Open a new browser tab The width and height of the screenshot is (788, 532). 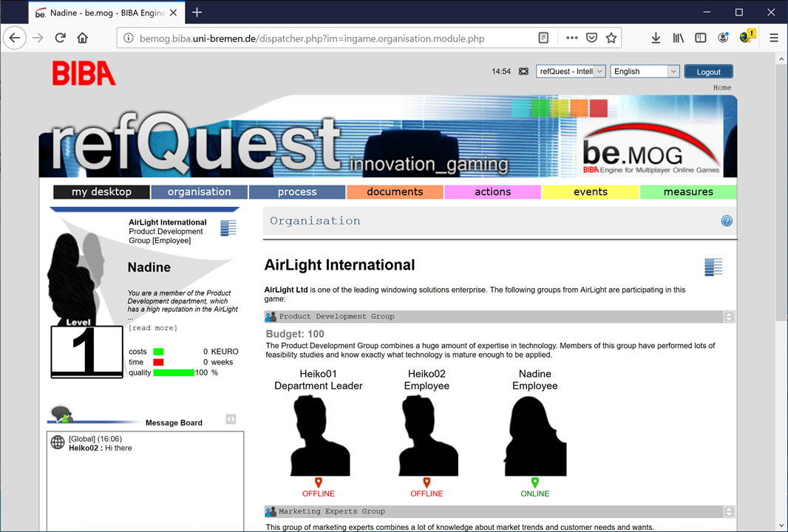tap(197, 13)
